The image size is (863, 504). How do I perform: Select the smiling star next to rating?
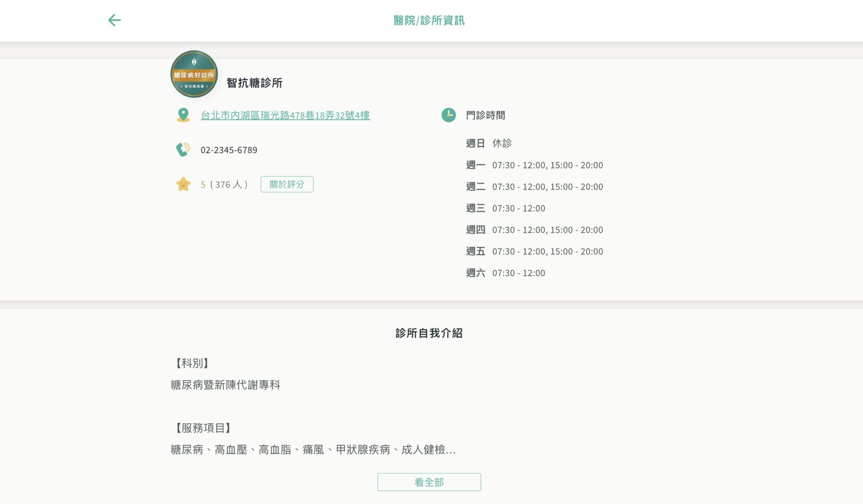pyautogui.click(x=183, y=184)
